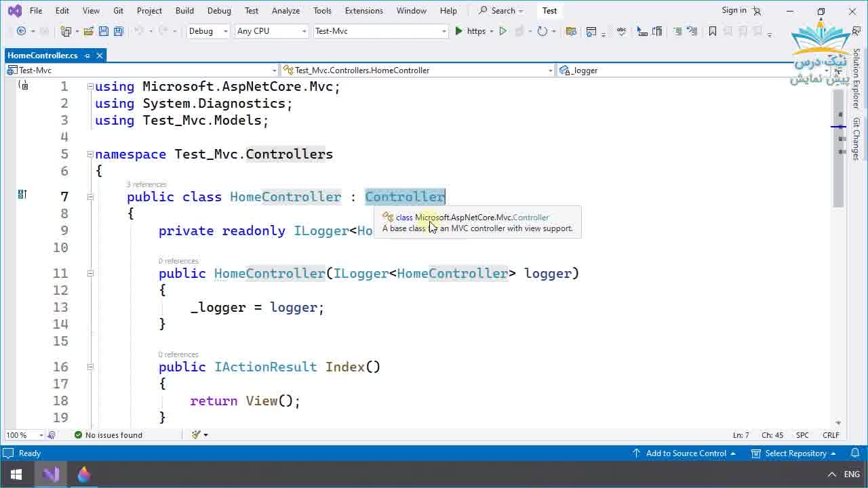Restart the application with the circular arrow icon
Screen dimensions: 868x488
coord(542,31)
